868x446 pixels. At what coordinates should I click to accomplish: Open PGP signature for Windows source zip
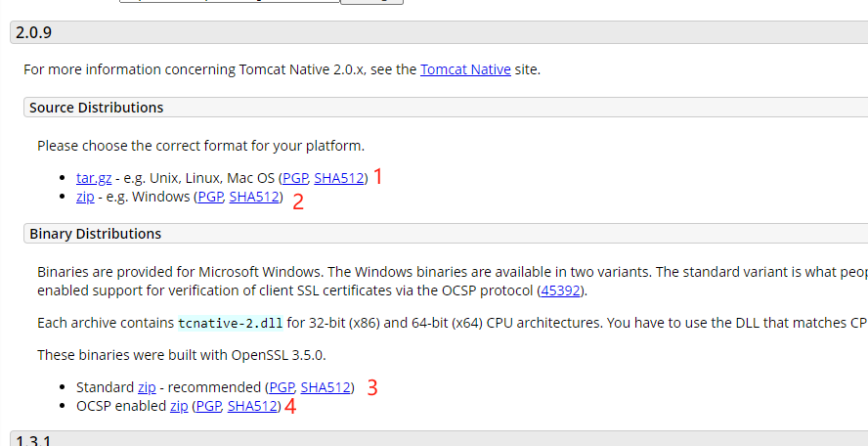[x=210, y=197]
